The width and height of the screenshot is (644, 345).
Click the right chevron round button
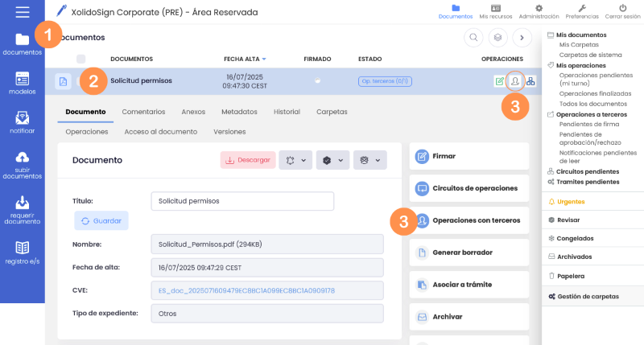click(522, 38)
